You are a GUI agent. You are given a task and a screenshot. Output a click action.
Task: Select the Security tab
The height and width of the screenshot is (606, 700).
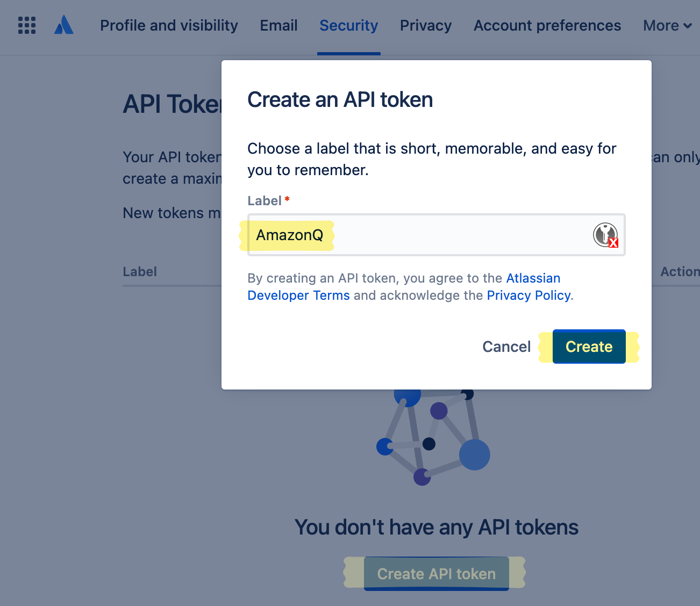tap(348, 25)
